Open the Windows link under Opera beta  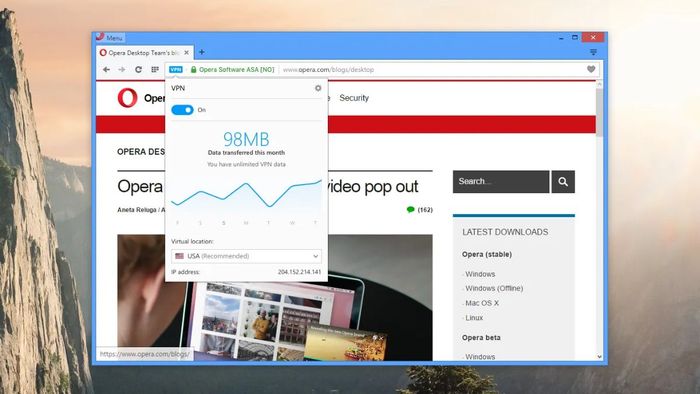tap(480, 357)
